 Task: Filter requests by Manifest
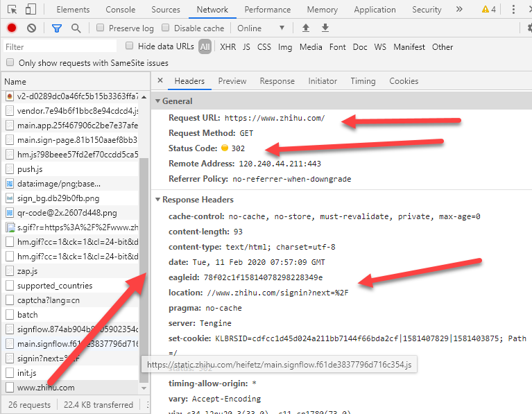tap(409, 47)
